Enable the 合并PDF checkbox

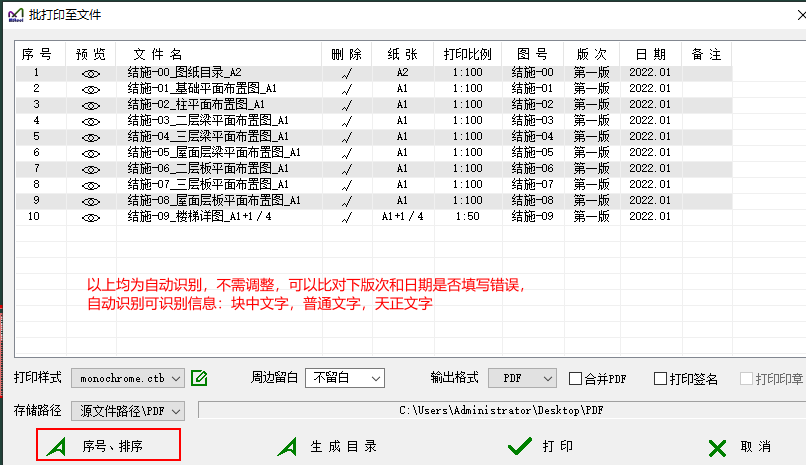(x=576, y=379)
